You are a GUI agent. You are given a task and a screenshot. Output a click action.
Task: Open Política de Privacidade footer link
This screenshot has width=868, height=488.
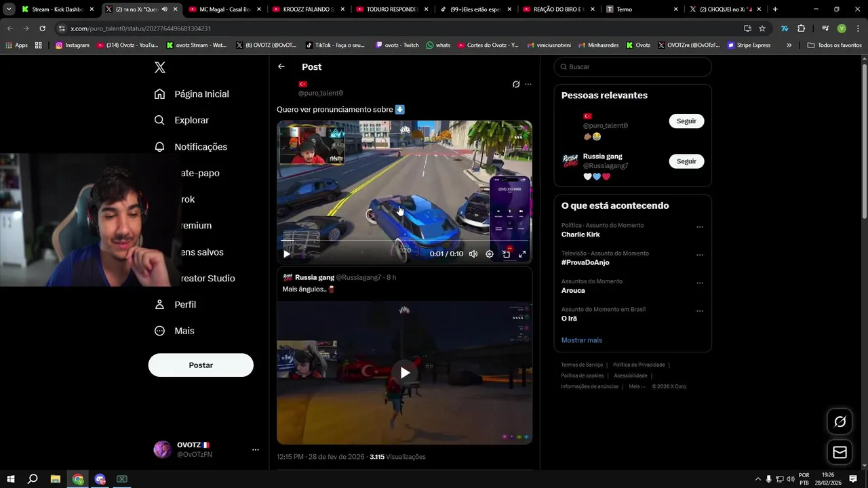pyautogui.click(x=639, y=365)
